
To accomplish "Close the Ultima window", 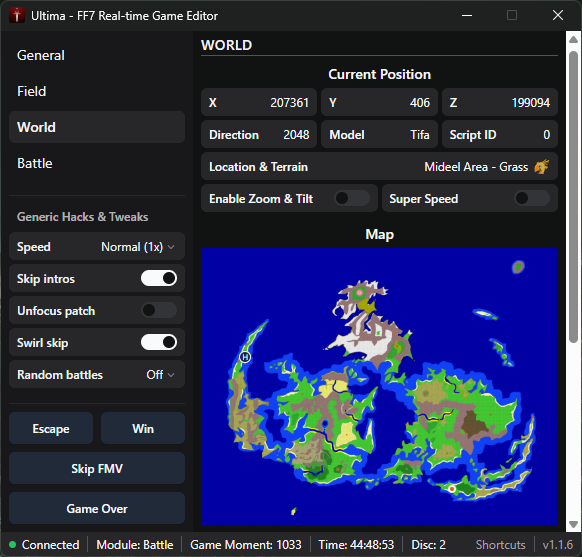I will pyautogui.click(x=558, y=16).
